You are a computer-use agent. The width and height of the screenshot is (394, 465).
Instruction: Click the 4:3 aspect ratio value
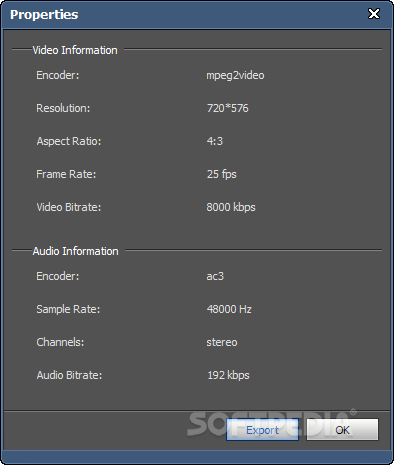click(215, 141)
